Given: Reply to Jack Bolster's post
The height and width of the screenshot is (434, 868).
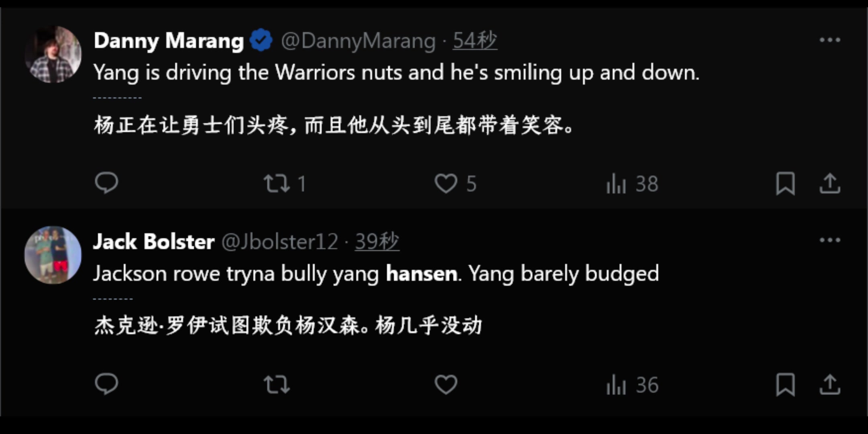Looking at the screenshot, I should 106,385.
